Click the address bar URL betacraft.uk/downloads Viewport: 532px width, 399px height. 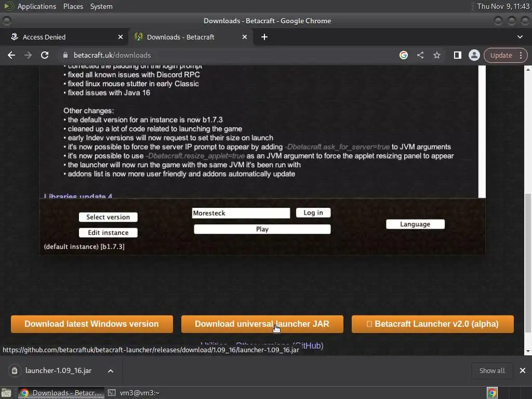[112, 55]
